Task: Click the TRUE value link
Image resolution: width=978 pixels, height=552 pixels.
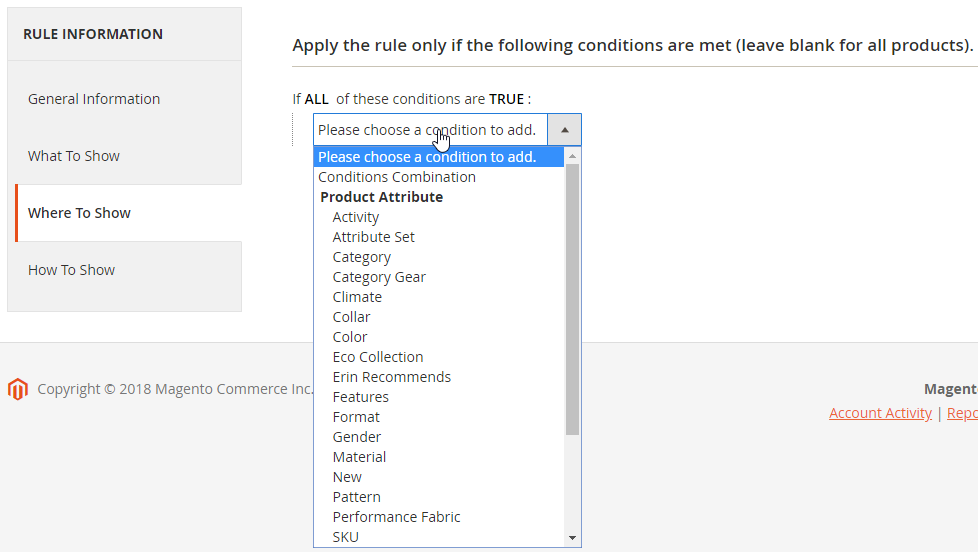Action: click(x=506, y=99)
